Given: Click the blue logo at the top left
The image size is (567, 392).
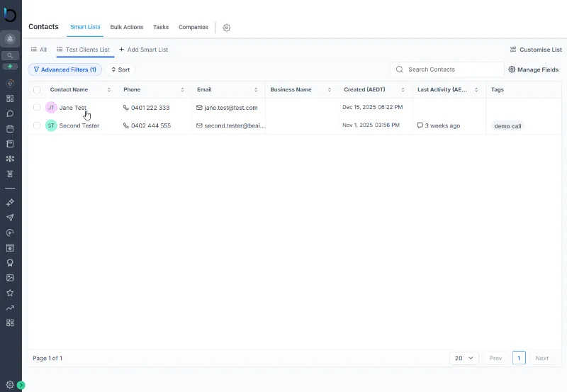Looking at the screenshot, I should click(x=10, y=14).
